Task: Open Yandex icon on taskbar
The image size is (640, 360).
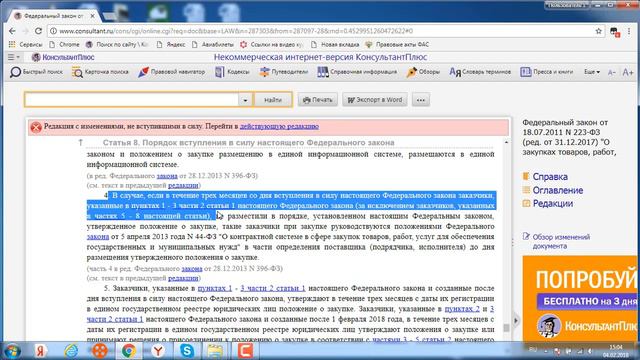Action: click(x=41, y=351)
